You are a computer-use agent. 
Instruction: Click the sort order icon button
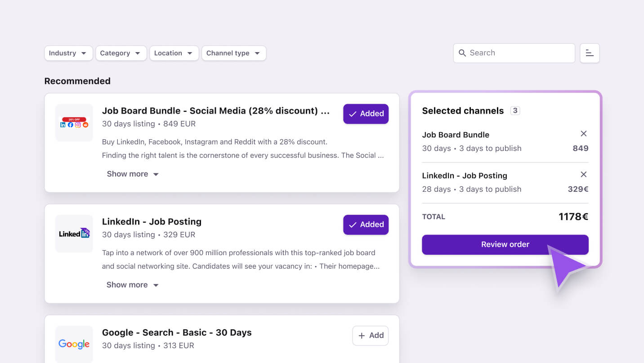[590, 53]
